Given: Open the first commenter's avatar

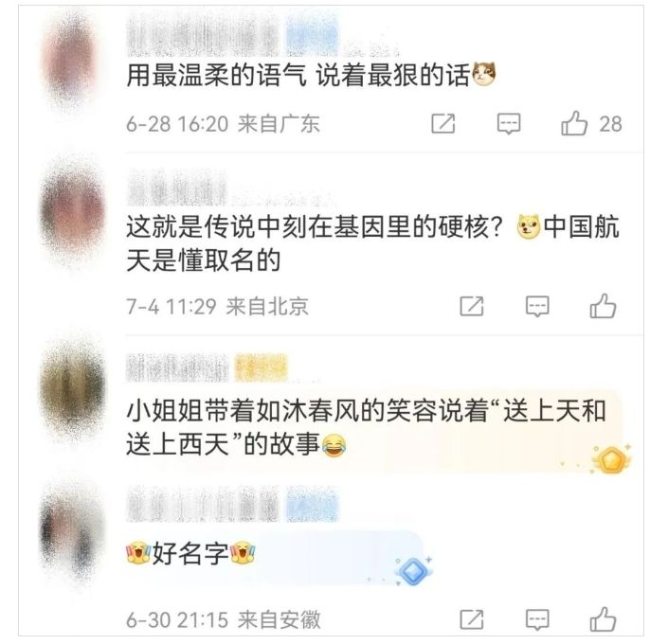Looking at the screenshot, I should coord(70,58).
